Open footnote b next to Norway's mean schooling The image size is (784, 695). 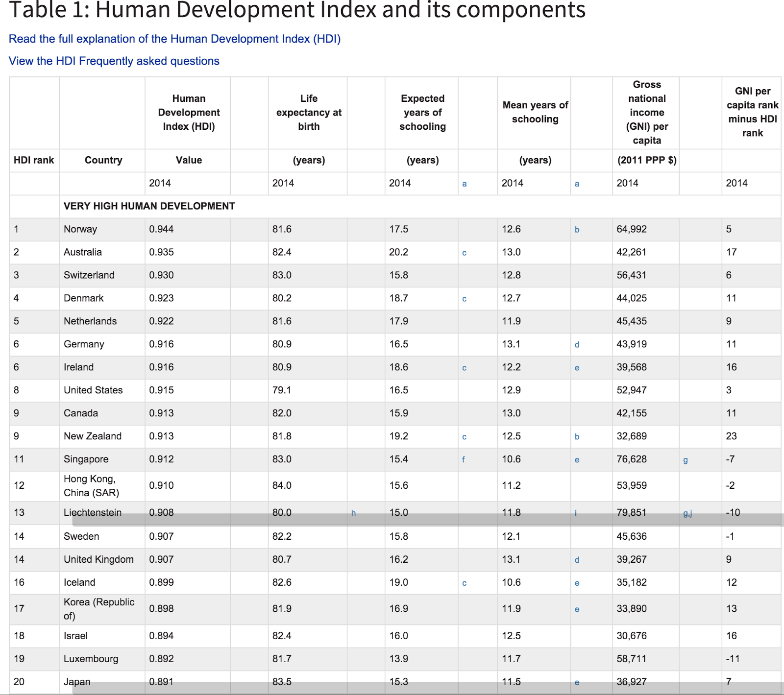coord(577,229)
